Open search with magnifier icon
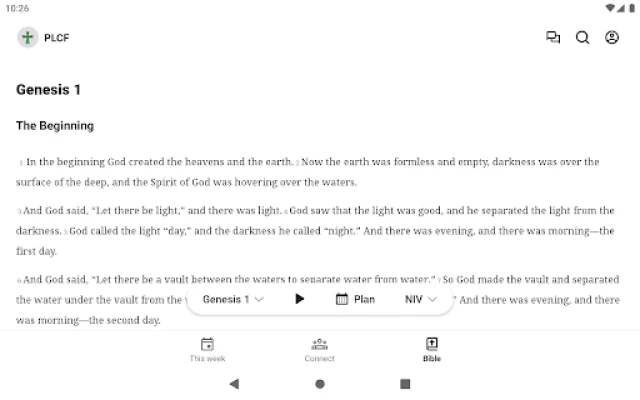 [582, 38]
